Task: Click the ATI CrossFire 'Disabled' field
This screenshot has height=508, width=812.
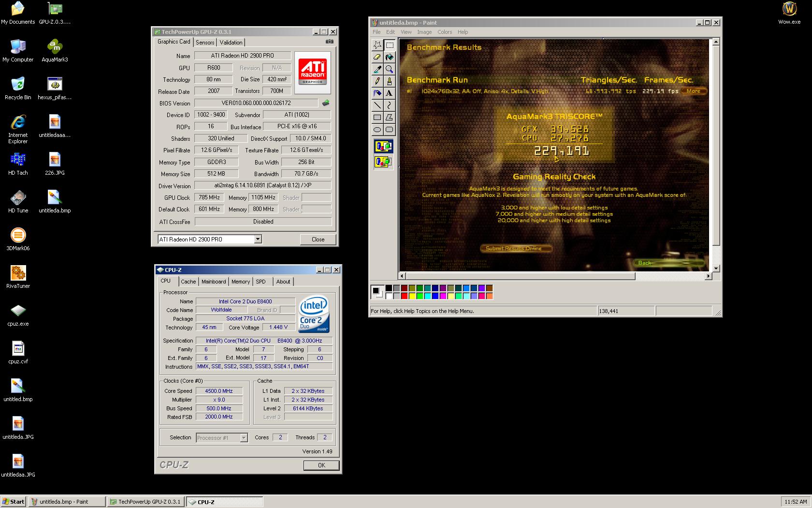Action: tap(263, 222)
